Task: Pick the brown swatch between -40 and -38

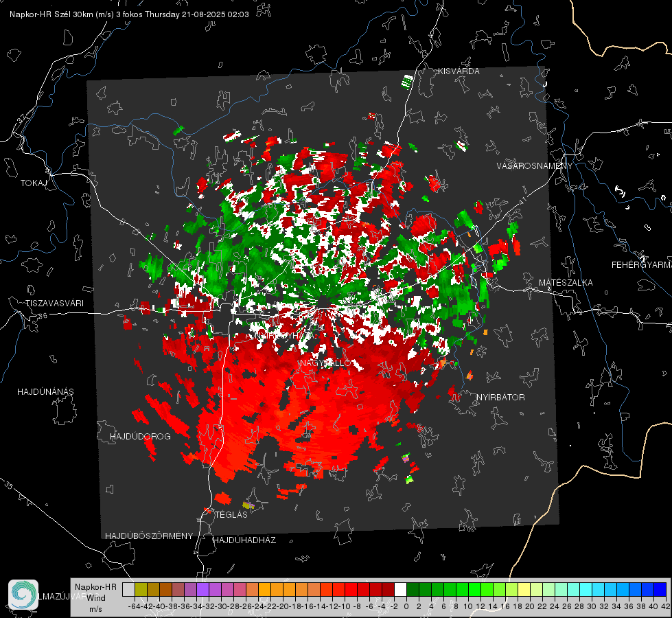Action: tap(166, 589)
